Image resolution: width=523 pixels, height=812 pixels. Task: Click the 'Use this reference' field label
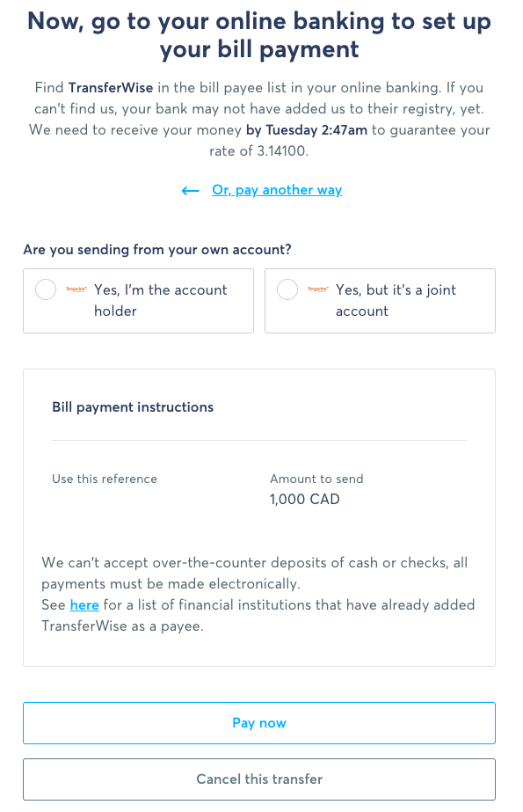coord(105,479)
